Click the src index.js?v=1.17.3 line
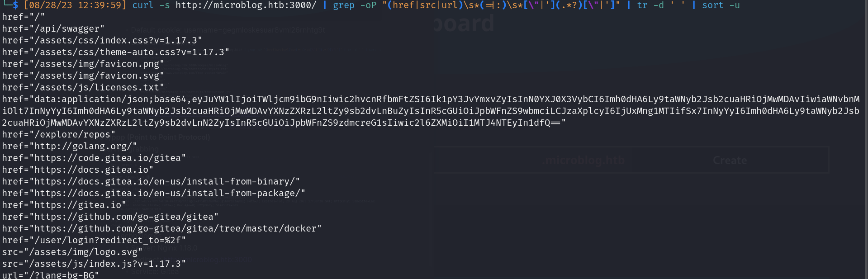Screen dimensions: 868x279 click(94, 264)
